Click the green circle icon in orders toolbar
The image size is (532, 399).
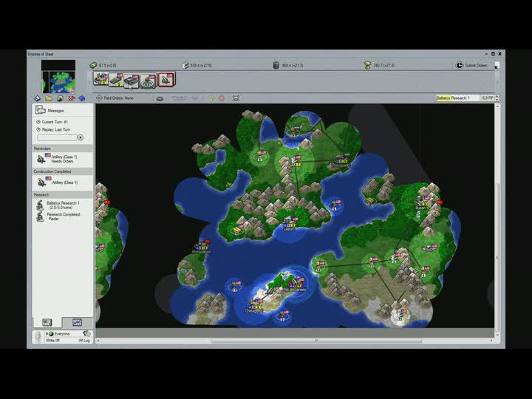[x=211, y=98]
